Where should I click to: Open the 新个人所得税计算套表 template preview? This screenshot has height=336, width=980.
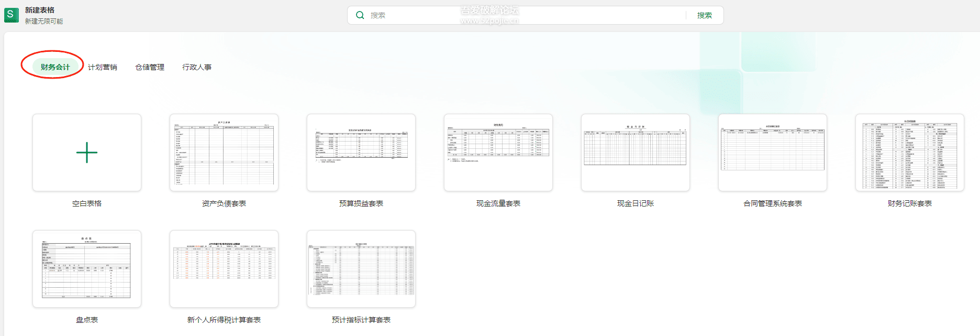click(224, 269)
